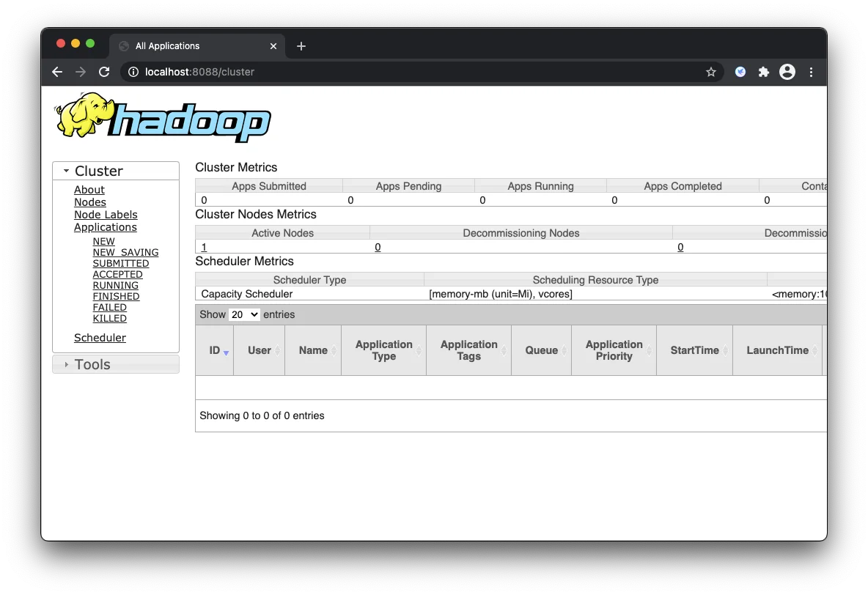Image resolution: width=868 pixels, height=595 pixels.
Task: Open the Scheduler link
Action: (x=100, y=338)
